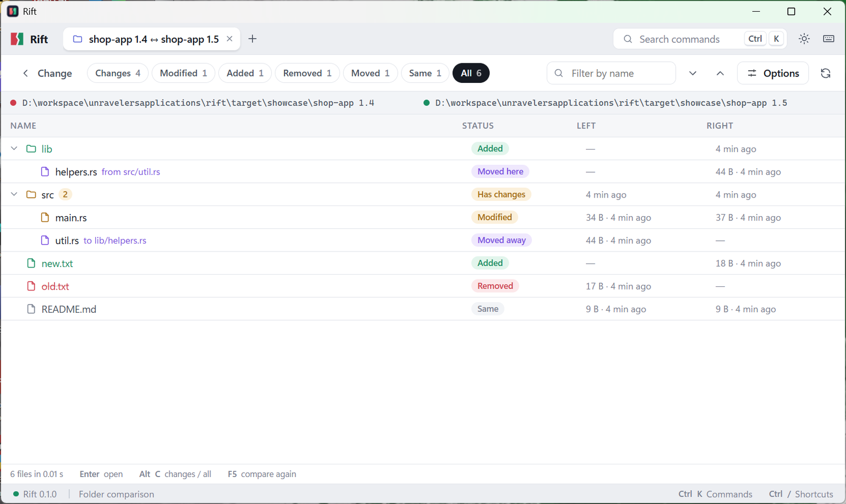The height and width of the screenshot is (504, 846).
Task: Click the README.md file icon
Action: [x=31, y=309]
